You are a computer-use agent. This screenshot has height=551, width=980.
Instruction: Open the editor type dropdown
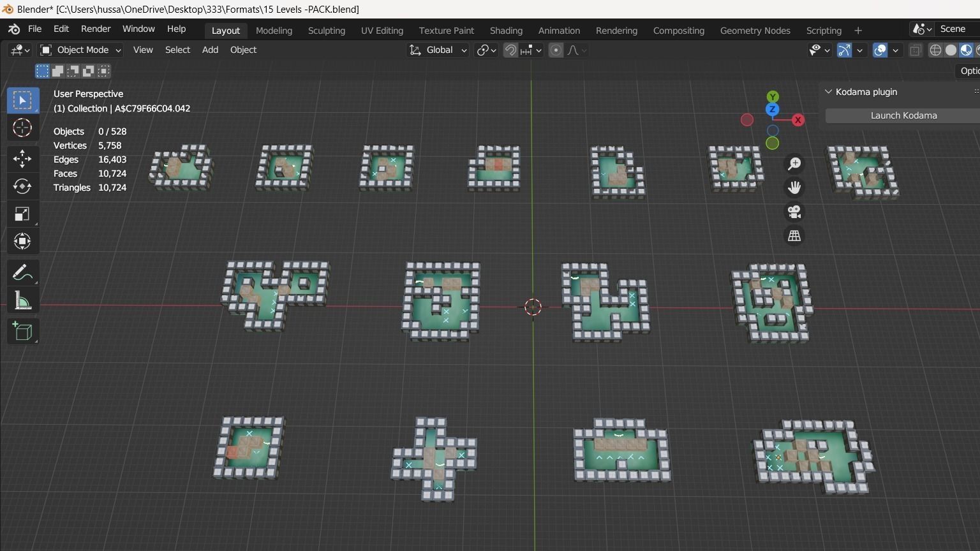pyautogui.click(x=19, y=50)
